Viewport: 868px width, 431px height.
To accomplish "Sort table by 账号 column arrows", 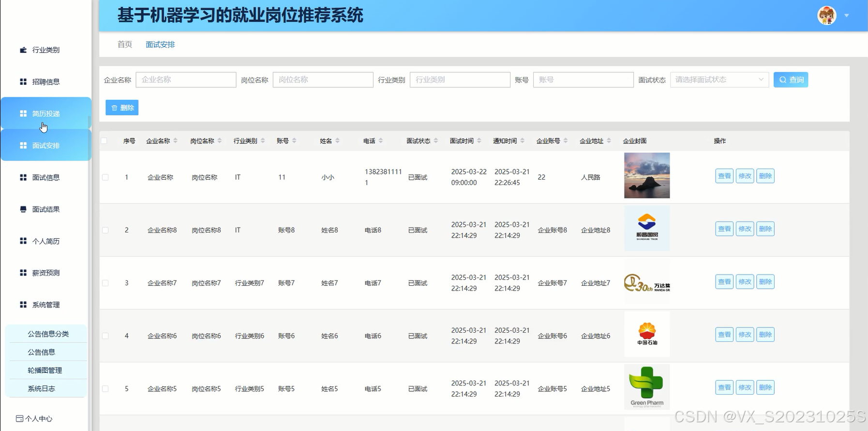I will pyautogui.click(x=294, y=141).
